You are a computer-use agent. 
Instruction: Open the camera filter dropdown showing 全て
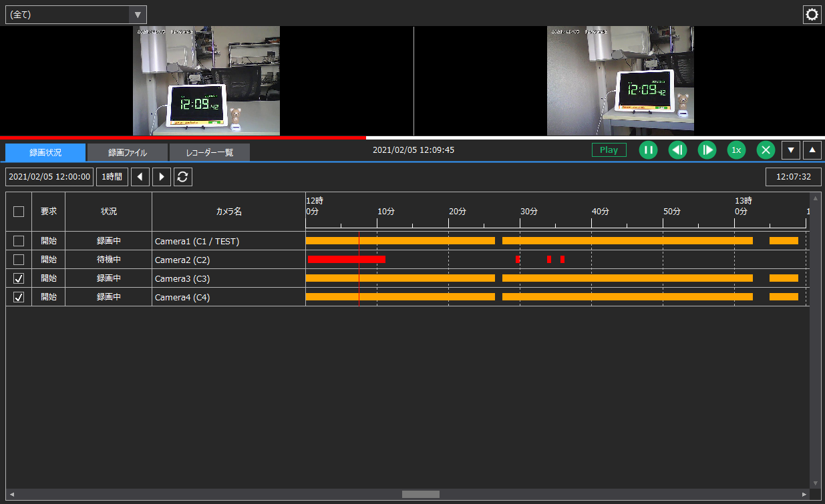click(75, 14)
